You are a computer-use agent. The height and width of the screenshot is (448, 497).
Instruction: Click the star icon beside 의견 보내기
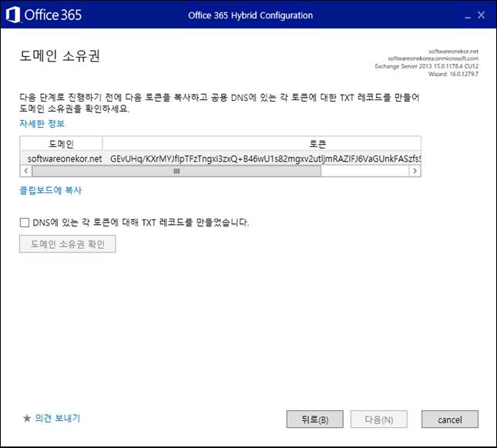click(x=27, y=418)
